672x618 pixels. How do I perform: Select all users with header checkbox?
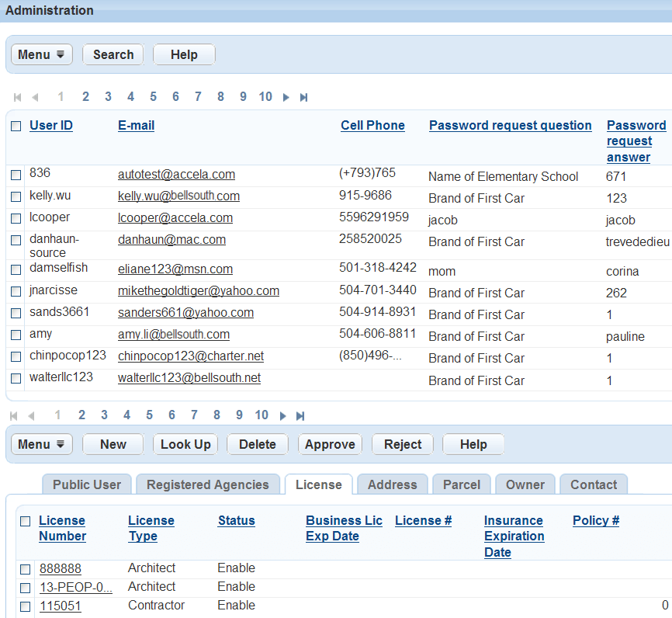pyautogui.click(x=16, y=126)
